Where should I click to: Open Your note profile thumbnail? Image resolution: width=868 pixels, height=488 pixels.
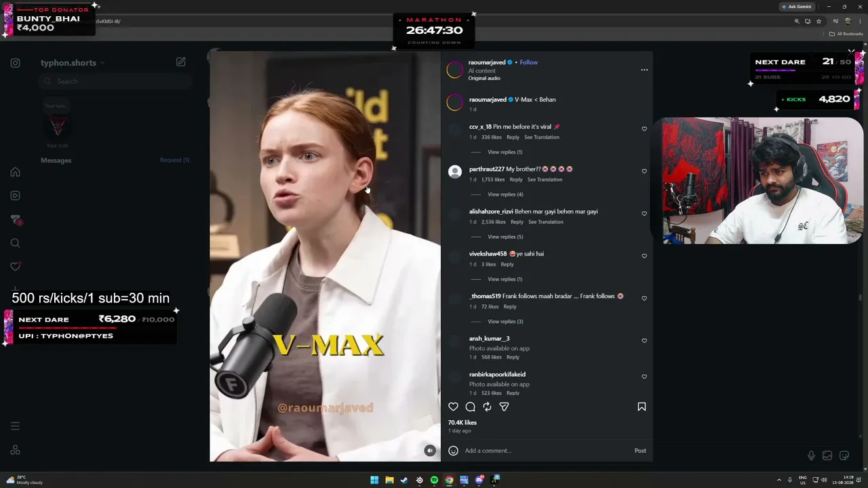[x=57, y=126]
